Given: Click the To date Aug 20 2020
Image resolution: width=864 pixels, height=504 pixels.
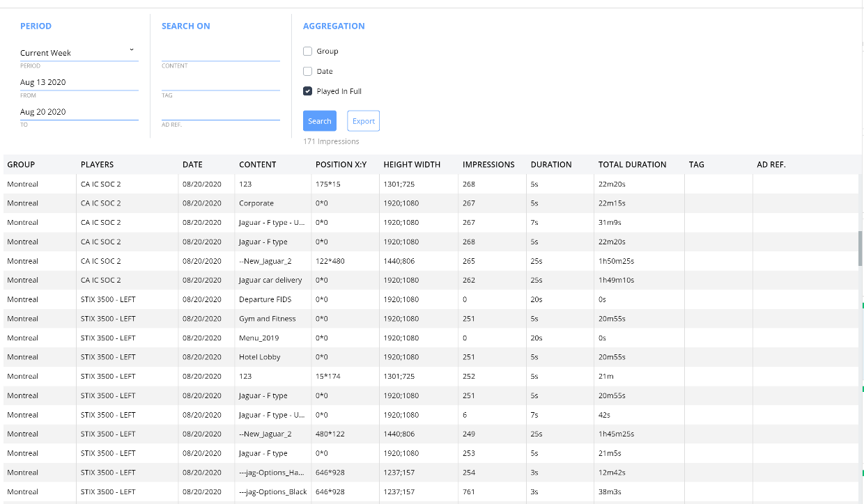Looking at the screenshot, I should pyautogui.click(x=79, y=111).
